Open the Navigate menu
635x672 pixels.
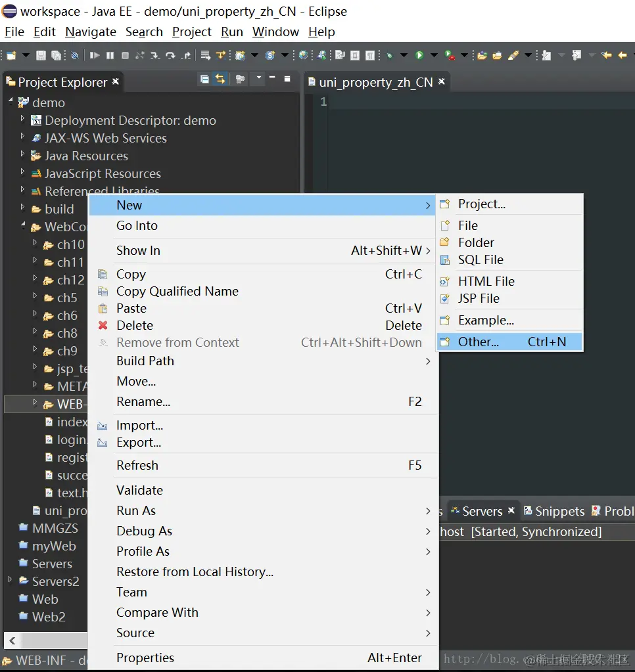pyautogui.click(x=91, y=32)
